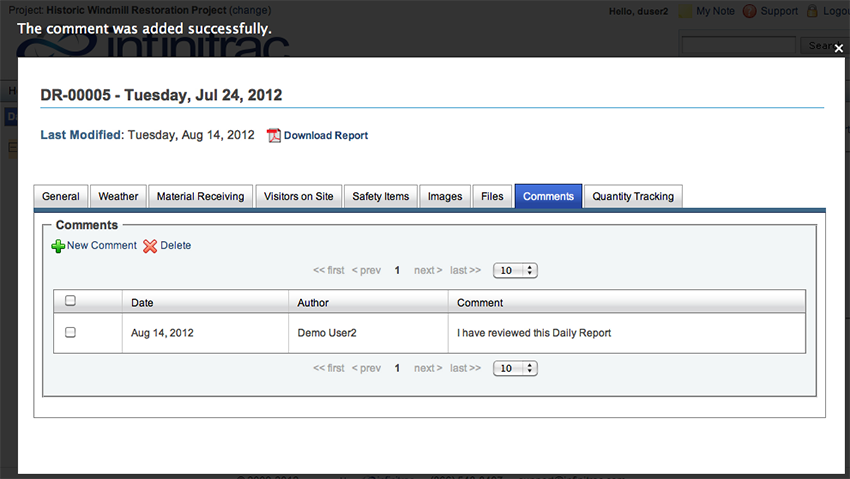This screenshot has width=850, height=479.
Task: Check the box for the Aug 14, 2012 comment
Action: pos(70,332)
